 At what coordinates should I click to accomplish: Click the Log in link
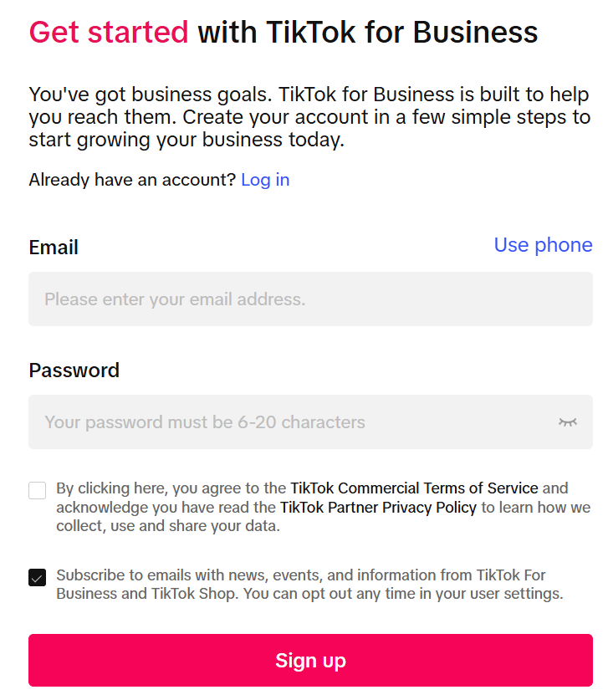[265, 180]
